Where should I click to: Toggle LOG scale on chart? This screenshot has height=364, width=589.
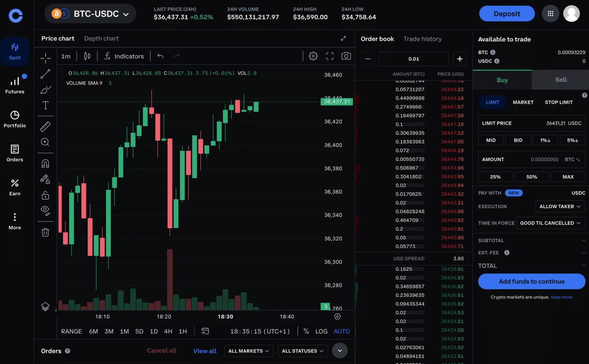click(x=321, y=331)
